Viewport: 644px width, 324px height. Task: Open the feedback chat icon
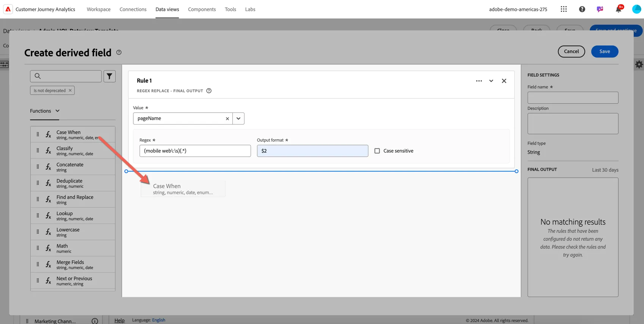600,9
